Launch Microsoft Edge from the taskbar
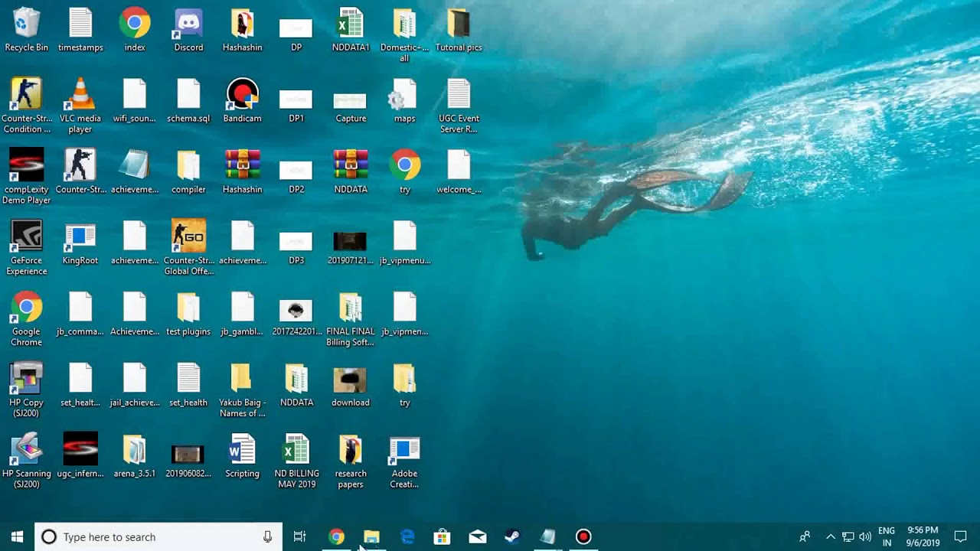The width and height of the screenshot is (980, 551). tap(407, 536)
